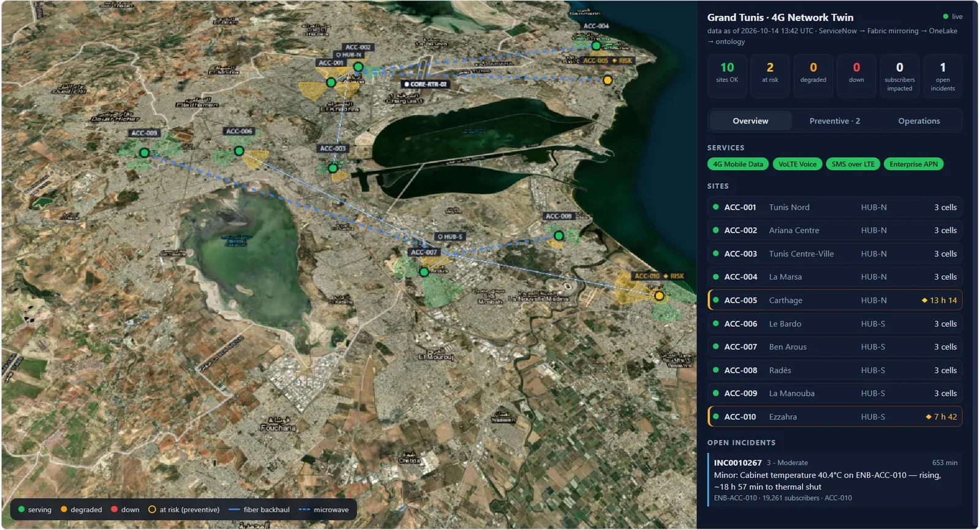Select the ACC-005 Carthage at-risk row
This screenshot has width=980, height=530.
click(x=835, y=300)
